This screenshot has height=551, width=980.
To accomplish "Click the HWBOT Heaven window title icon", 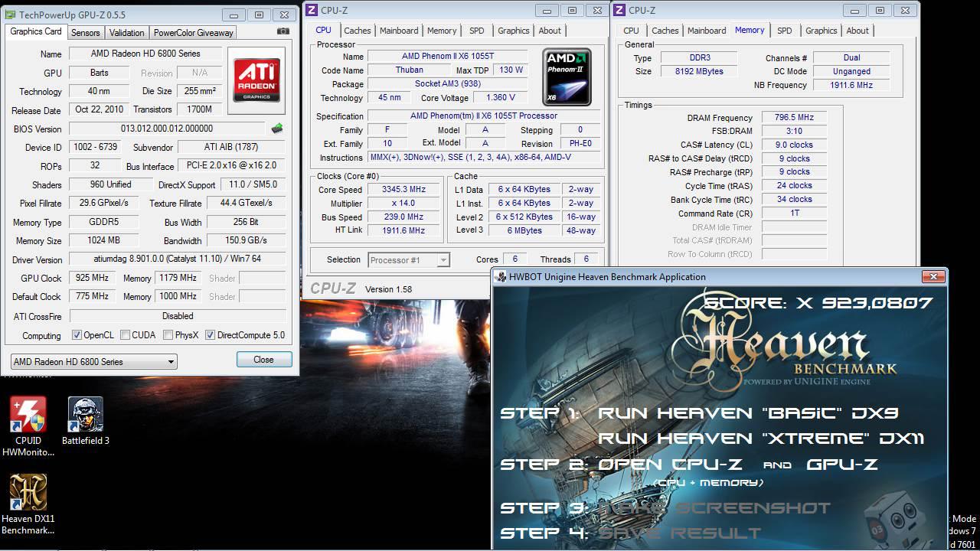I will [501, 277].
